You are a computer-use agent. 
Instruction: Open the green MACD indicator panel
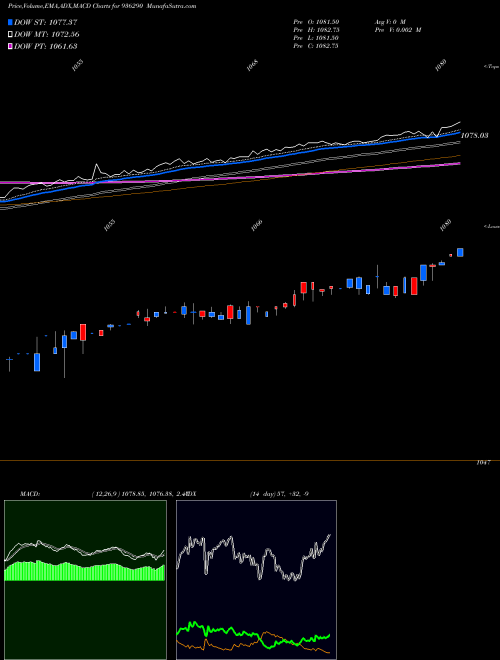coord(85,580)
